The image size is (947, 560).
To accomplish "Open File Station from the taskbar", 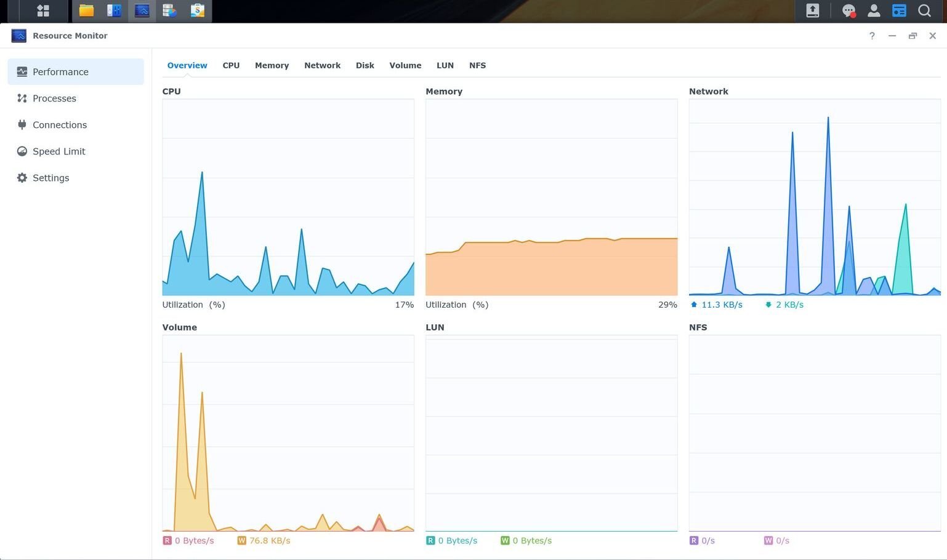I will tap(86, 10).
